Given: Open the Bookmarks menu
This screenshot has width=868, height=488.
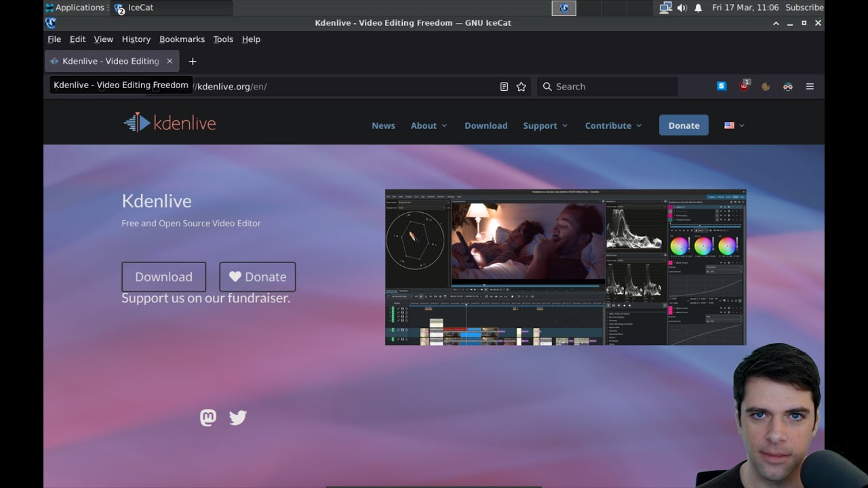Looking at the screenshot, I should tap(182, 39).
